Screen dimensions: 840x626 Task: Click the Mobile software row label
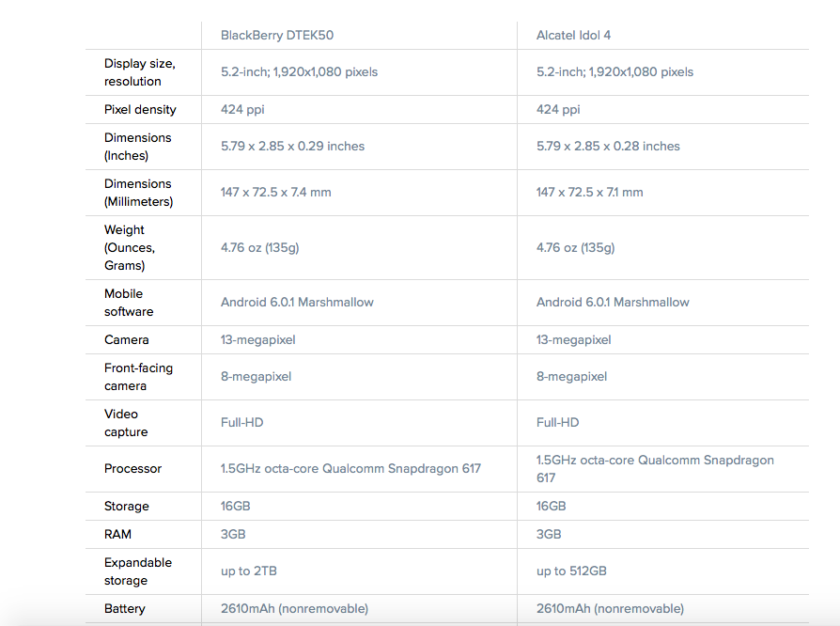[129, 303]
